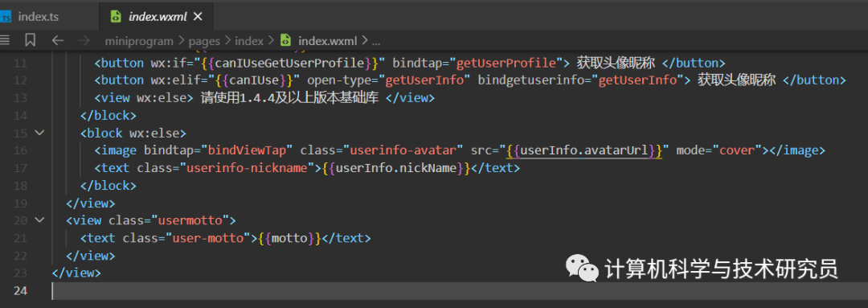The width and height of the screenshot is (868, 308).
Task: Click the TypeScript file icon on index.ts tab
Action: click(6, 17)
